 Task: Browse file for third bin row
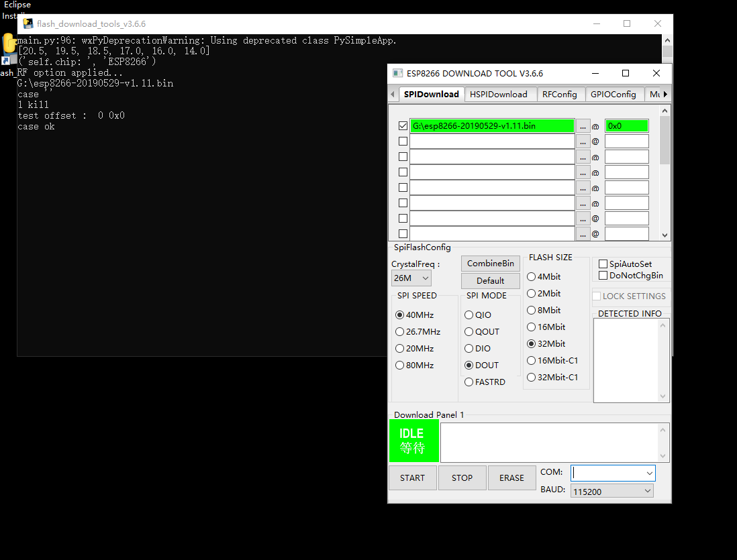[583, 157]
